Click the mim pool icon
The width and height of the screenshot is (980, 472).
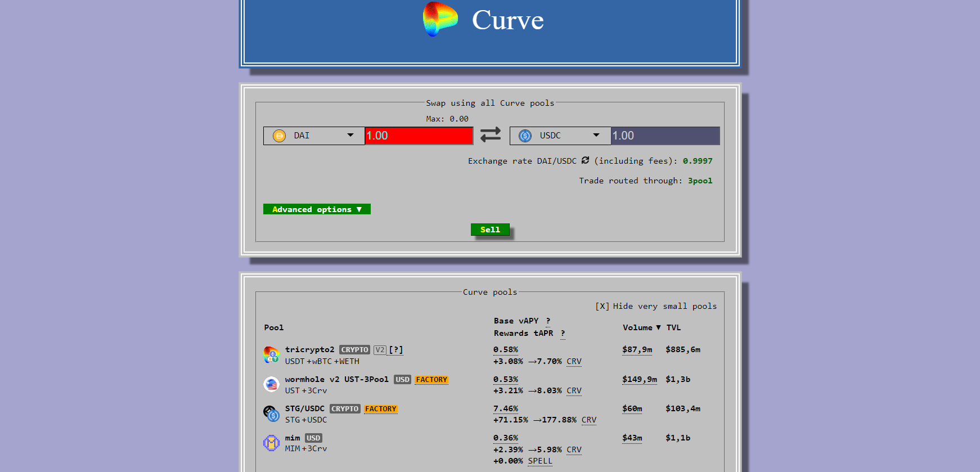click(x=271, y=443)
